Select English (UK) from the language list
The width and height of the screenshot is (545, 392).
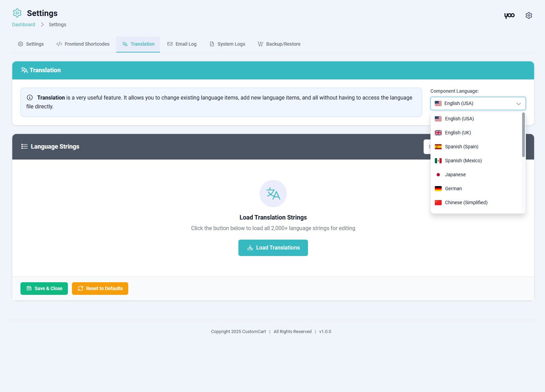point(458,133)
